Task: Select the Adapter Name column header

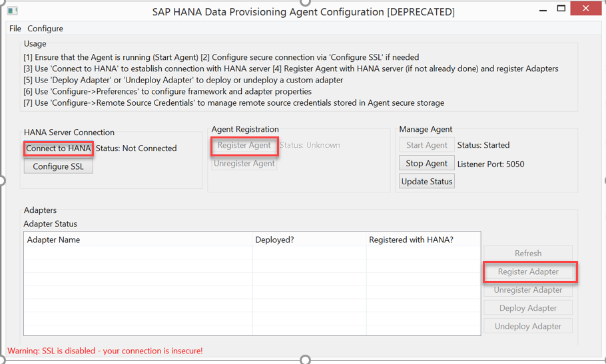Action: 138,240
